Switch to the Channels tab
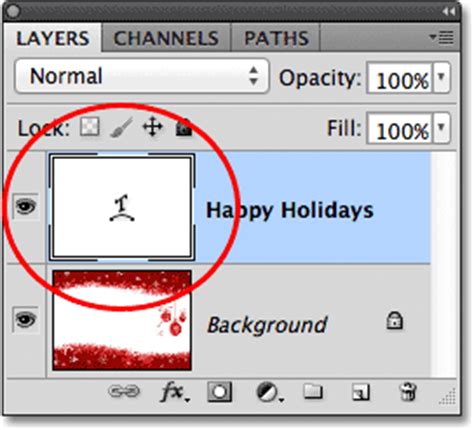 click(166, 38)
